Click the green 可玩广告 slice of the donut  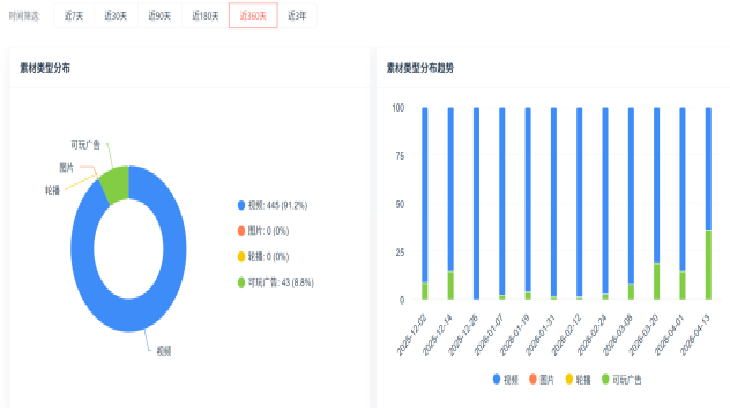pos(115,184)
